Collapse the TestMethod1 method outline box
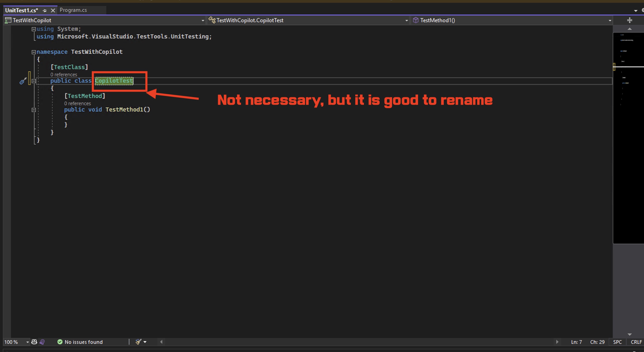 pyautogui.click(x=34, y=110)
